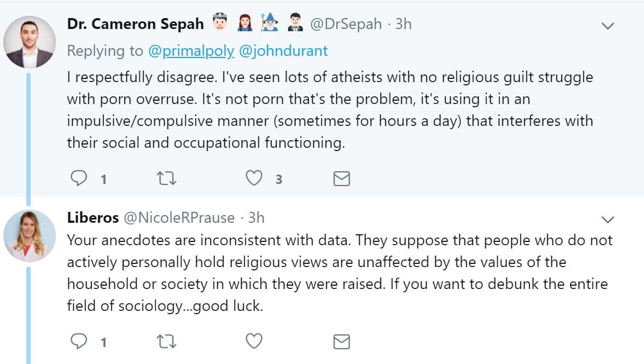Open more options chevron on Sepah's tweet
The height and width of the screenshot is (364, 644).
(608, 26)
